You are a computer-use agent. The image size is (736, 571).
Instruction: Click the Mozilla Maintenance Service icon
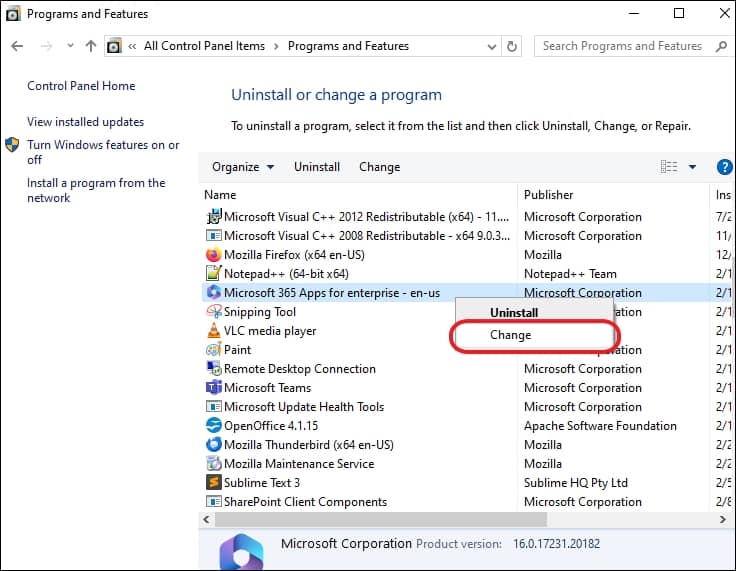coord(214,463)
